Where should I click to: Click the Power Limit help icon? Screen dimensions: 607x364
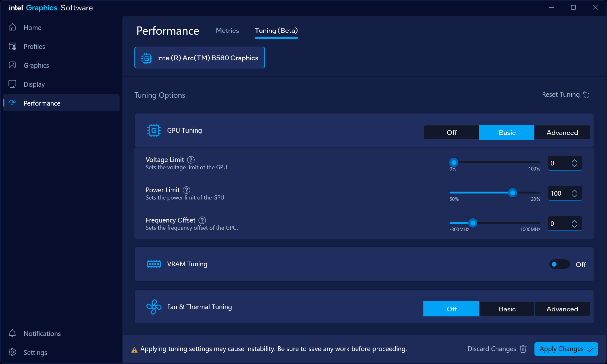tap(186, 190)
